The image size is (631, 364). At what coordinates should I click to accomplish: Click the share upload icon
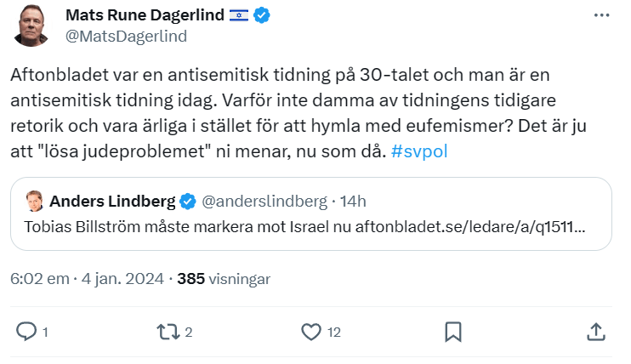click(x=596, y=332)
